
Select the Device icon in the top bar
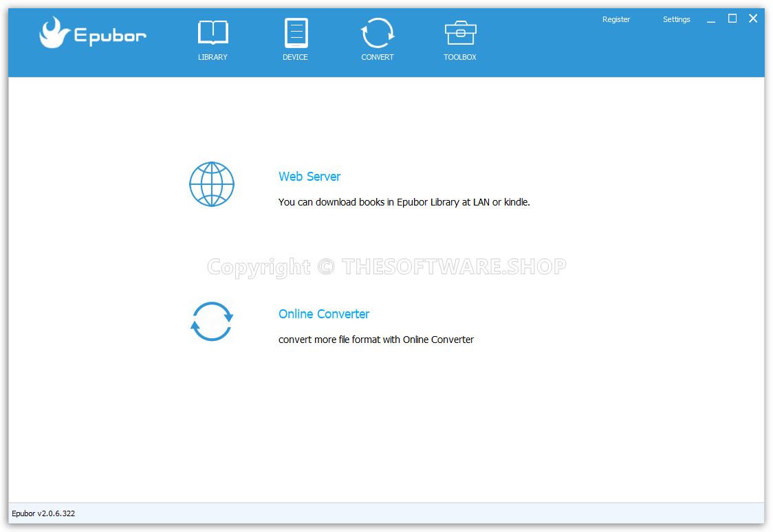point(295,32)
